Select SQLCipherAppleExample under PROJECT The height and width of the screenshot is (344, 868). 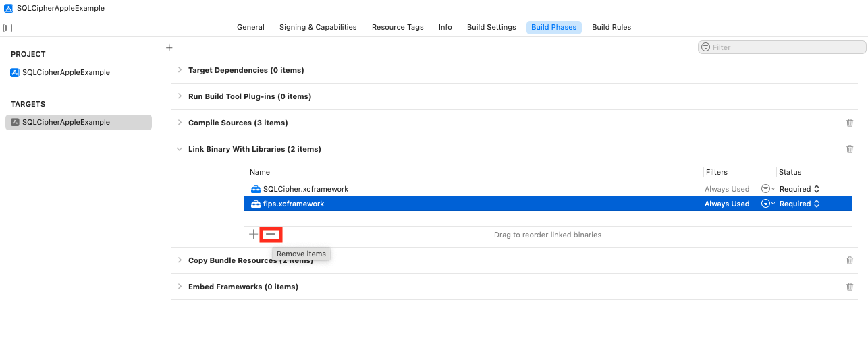click(65, 72)
